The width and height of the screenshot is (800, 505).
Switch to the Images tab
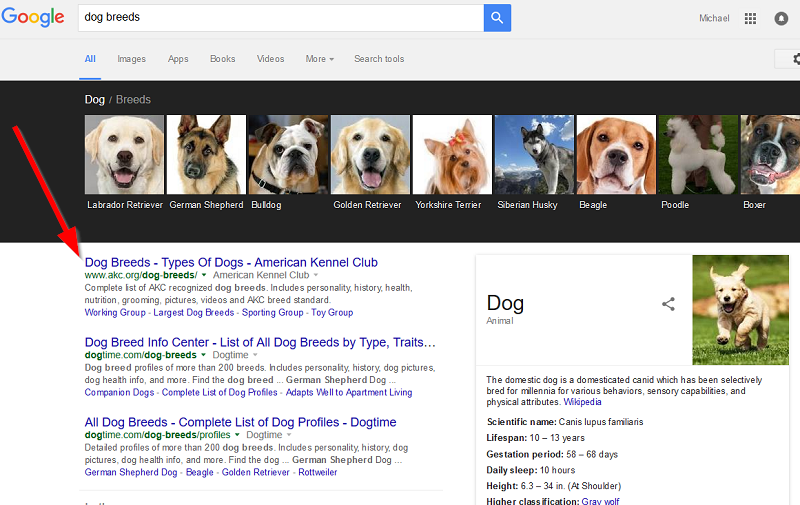pos(132,59)
